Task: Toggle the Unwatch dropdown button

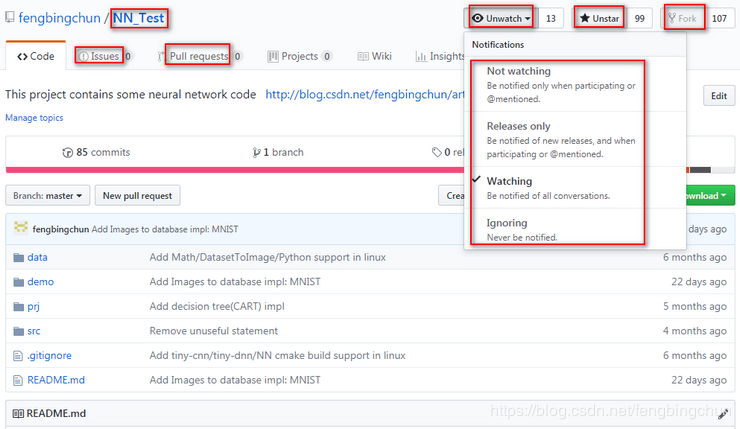Action: pos(501,18)
